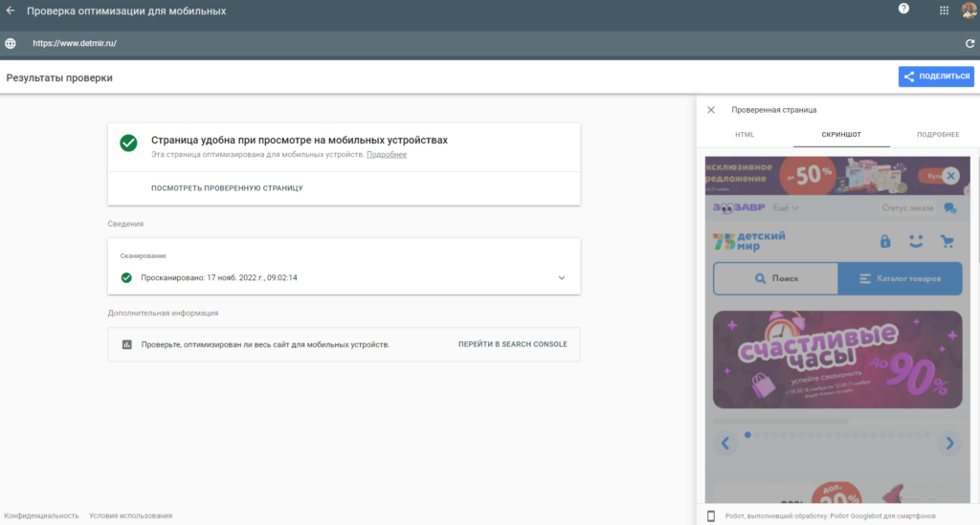Click ПЕРЕЙТИ В SEARCH CONSOLE

pyautogui.click(x=513, y=344)
